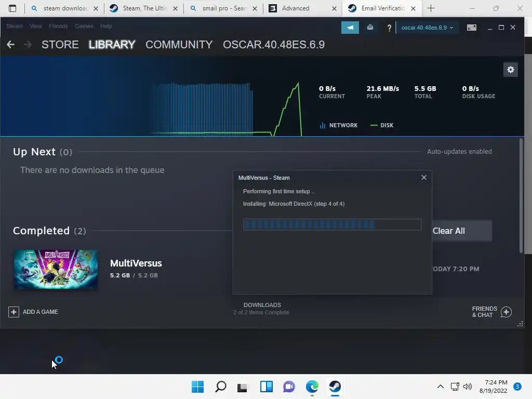Screen dimensions: 532x399
Task: Click the DISK graph legend
Action: pyautogui.click(x=382, y=125)
